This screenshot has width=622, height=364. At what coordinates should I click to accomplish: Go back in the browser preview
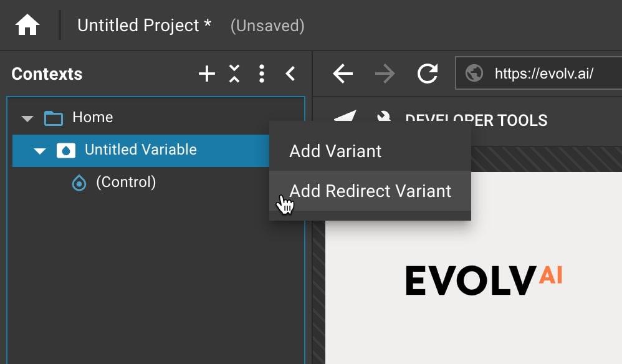[x=343, y=74]
